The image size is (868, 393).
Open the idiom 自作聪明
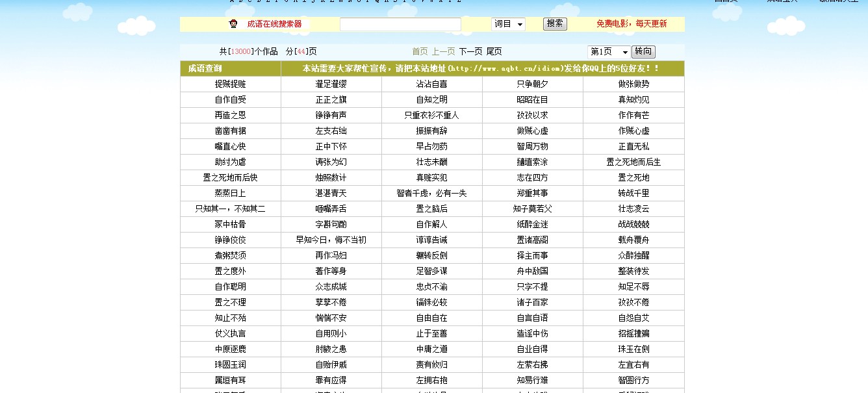[x=231, y=287]
